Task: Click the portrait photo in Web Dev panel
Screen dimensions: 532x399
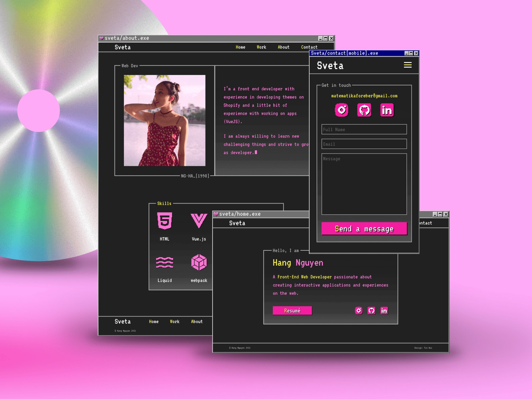Action: pyautogui.click(x=164, y=120)
